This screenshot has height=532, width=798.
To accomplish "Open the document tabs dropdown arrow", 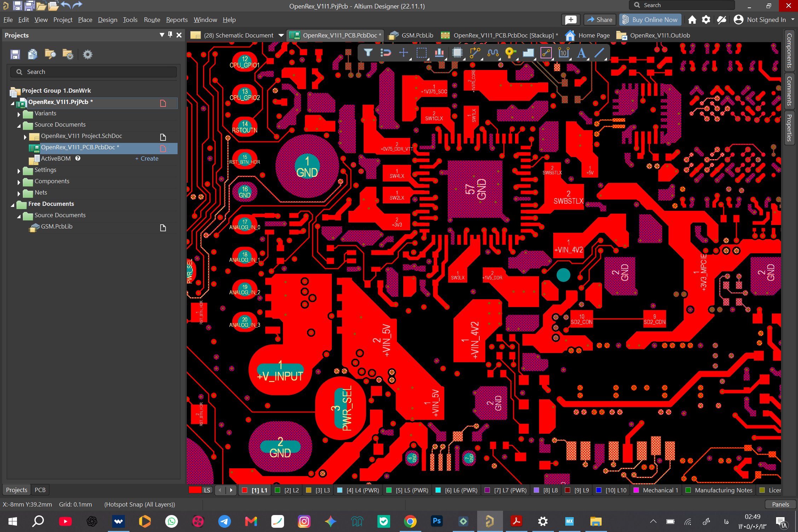I will tap(281, 35).
